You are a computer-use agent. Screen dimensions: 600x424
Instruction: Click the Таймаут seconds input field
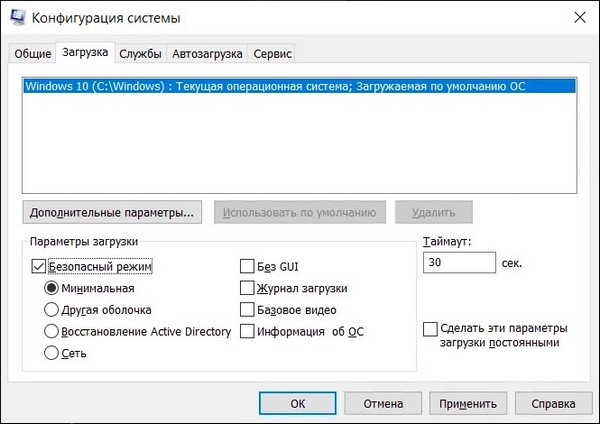459,262
